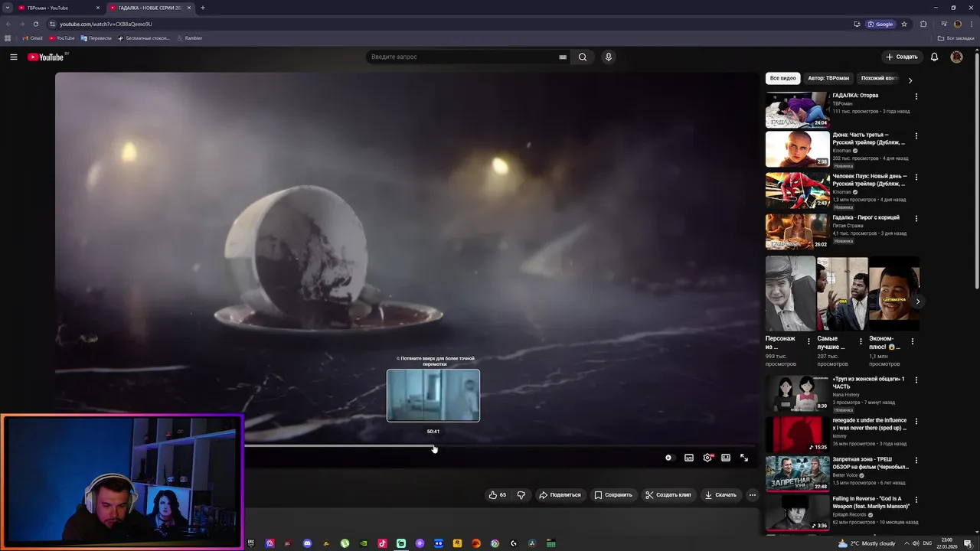Viewport: 980px width, 551px height.
Task: Click the "Создать клип" button
Action: (668, 495)
